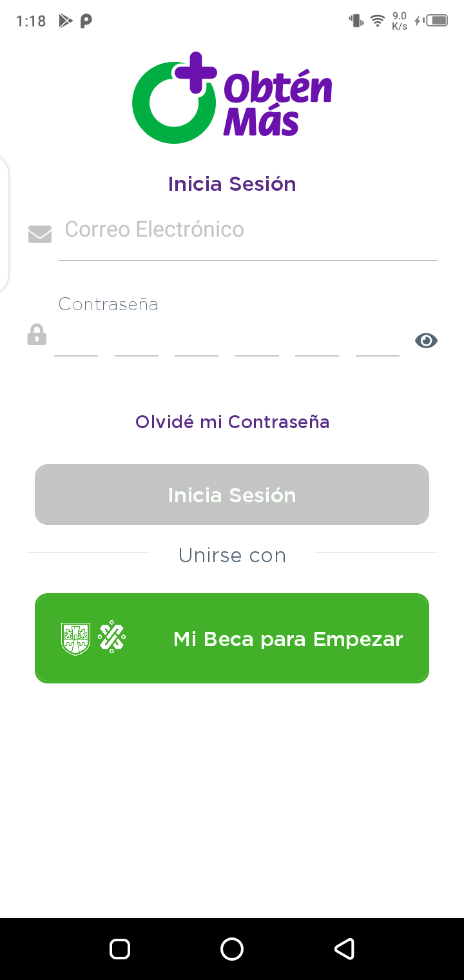Tap the Wi-Fi status icon
Screen dimensions: 464x980
pyautogui.click(x=378, y=21)
